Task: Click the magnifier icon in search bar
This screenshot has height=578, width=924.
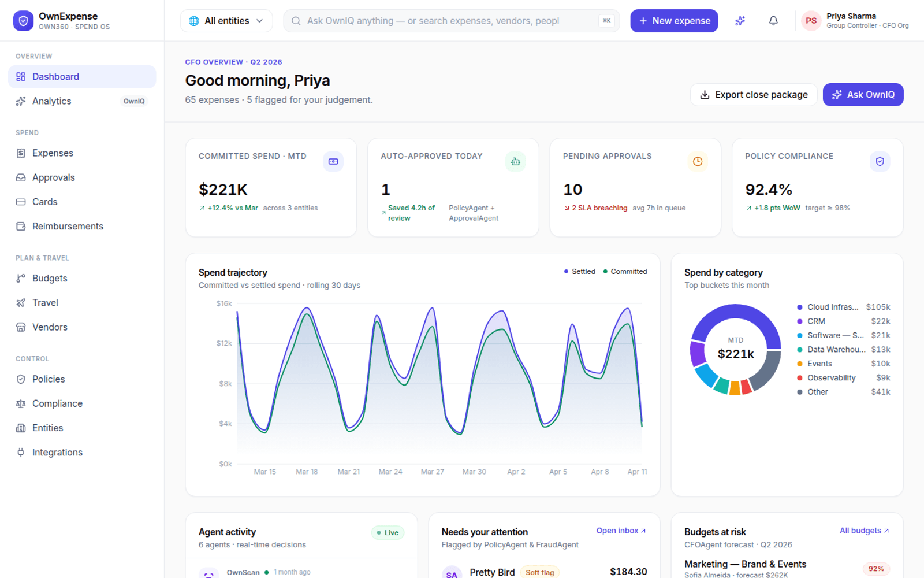Action: point(296,21)
